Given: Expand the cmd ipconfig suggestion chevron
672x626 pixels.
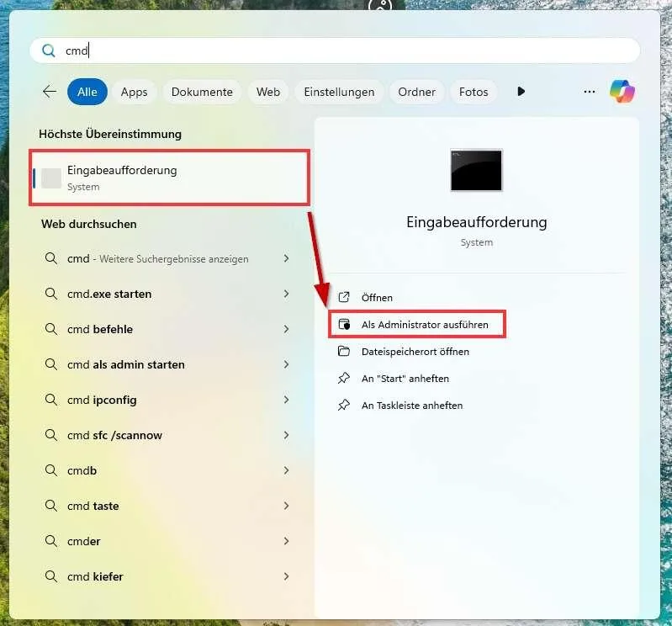Looking at the screenshot, I should click(286, 401).
